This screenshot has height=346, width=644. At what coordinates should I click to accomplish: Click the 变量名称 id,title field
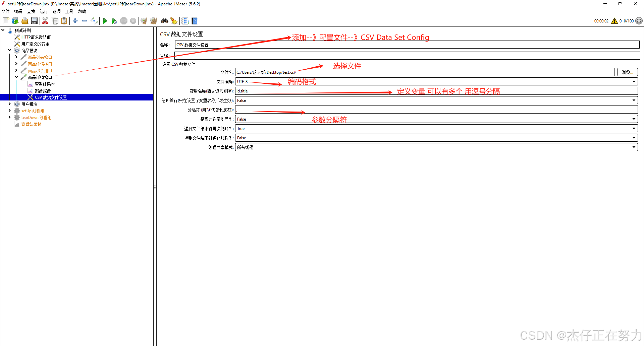click(x=436, y=91)
